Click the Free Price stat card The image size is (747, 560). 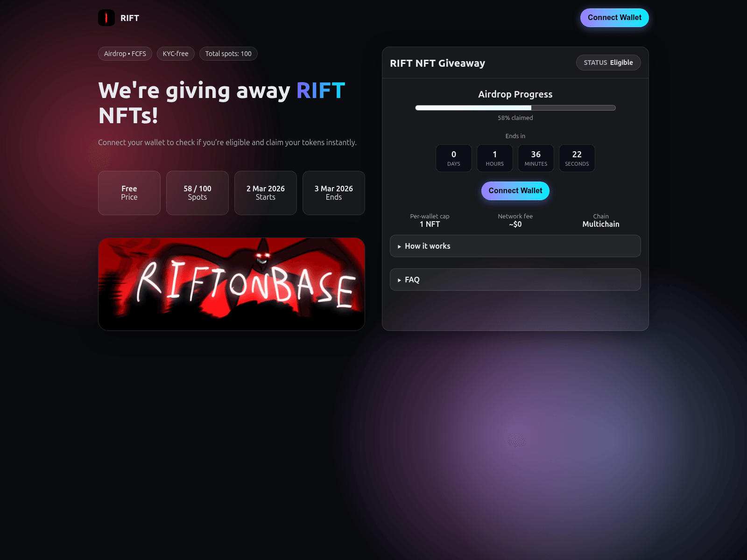[x=129, y=193]
